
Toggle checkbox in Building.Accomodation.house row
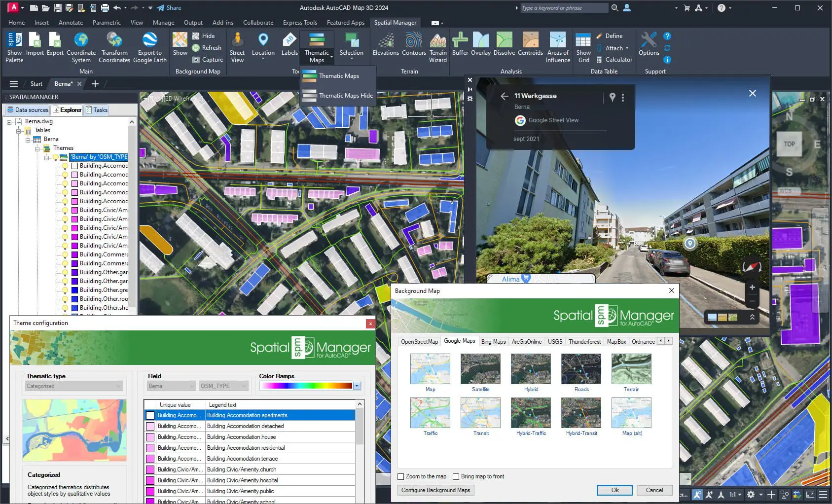(150, 437)
